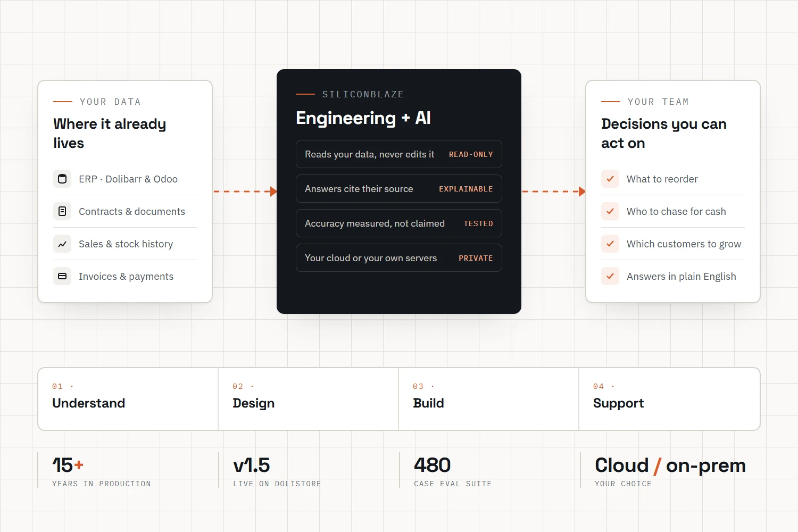The height and width of the screenshot is (532, 798).
Task: Click the card icon beside Invoices & payments
Action: (x=62, y=276)
